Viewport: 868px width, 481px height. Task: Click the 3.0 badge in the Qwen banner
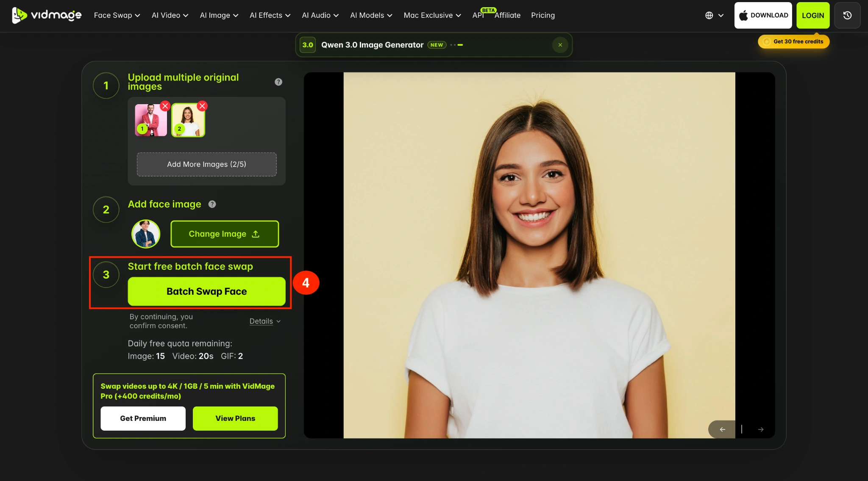pyautogui.click(x=308, y=45)
